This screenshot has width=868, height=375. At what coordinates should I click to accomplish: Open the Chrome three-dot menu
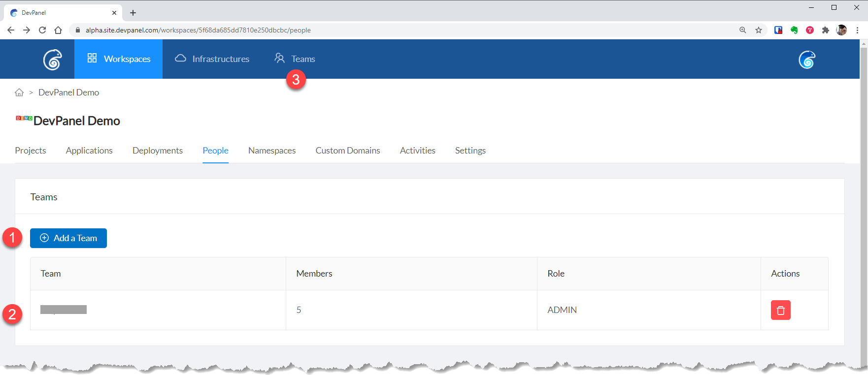coord(857,30)
